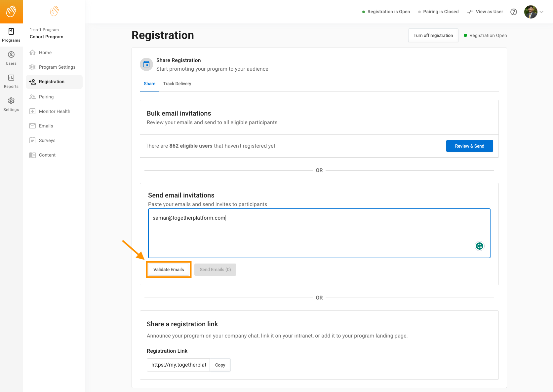Click the 862 eligible users text
553x392 pixels.
point(191,146)
